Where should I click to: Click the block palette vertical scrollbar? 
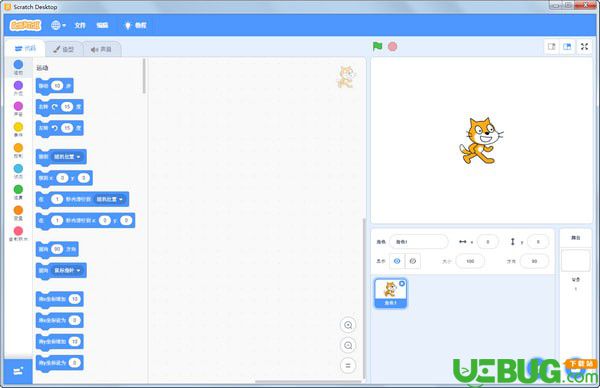(x=144, y=76)
